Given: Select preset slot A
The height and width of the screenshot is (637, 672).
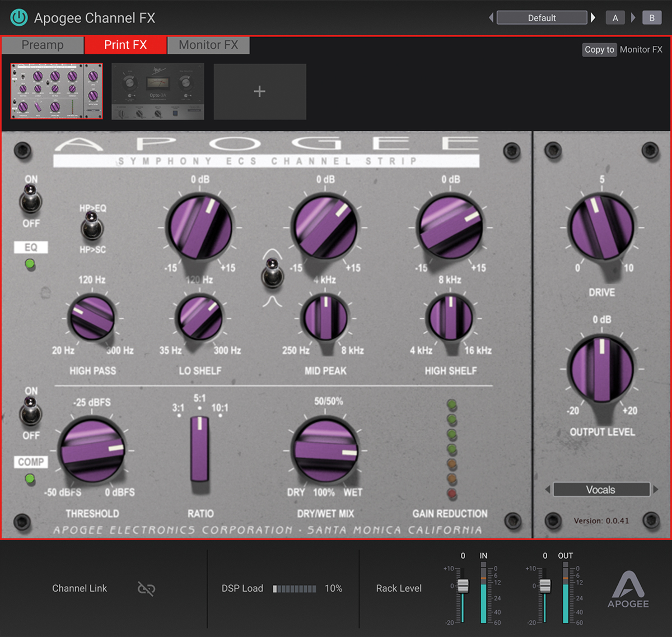Looking at the screenshot, I should (x=615, y=17).
